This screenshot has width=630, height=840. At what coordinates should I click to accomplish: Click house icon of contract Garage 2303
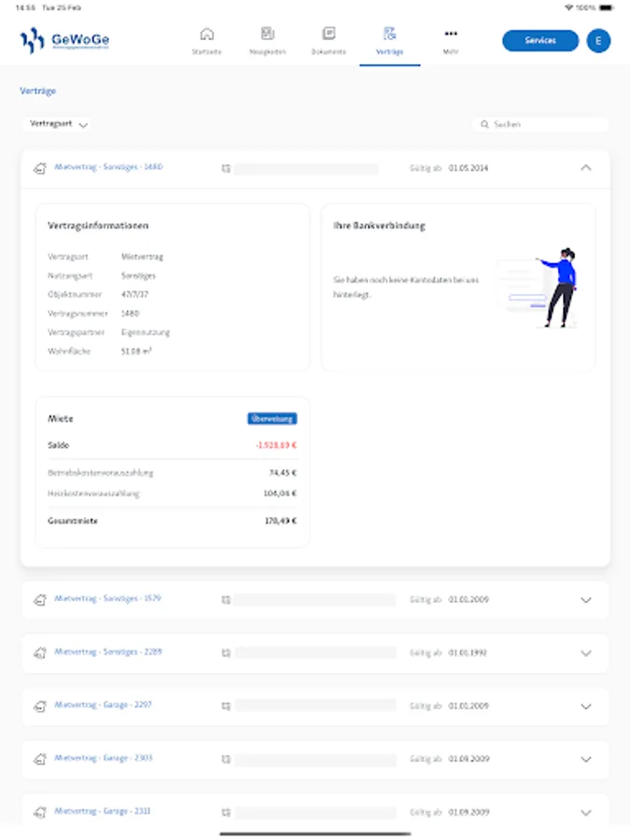point(39,760)
